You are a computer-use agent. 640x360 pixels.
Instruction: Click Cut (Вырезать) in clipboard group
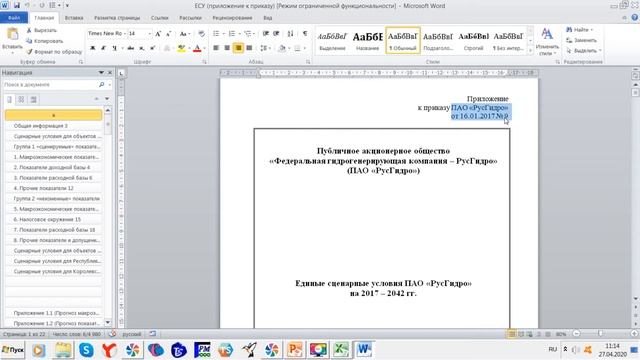point(41,30)
